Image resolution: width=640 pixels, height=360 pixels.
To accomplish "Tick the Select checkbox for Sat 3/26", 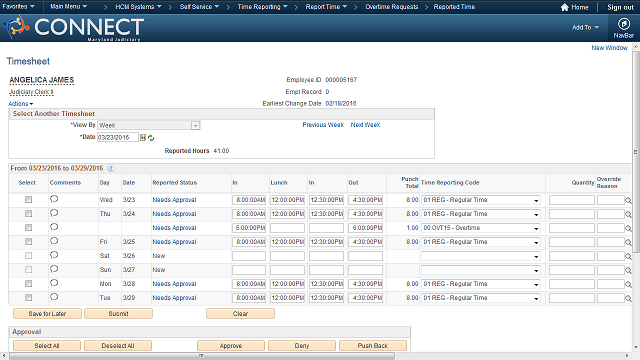I will pyautogui.click(x=28, y=256).
